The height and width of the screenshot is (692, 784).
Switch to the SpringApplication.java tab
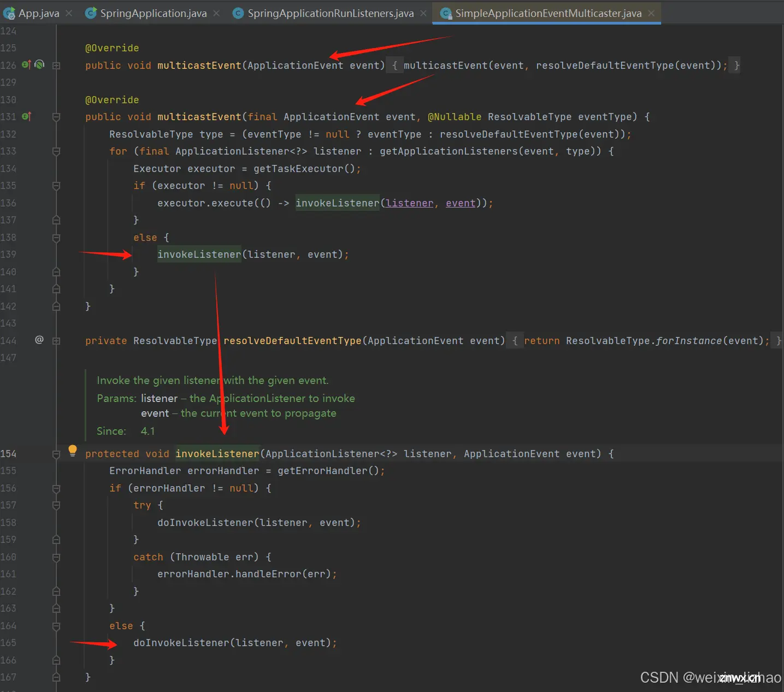point(153,13)
